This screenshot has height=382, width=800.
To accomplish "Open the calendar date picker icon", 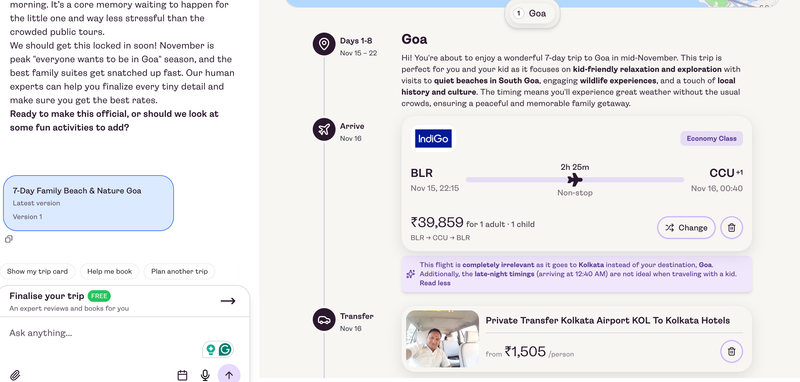I will (x=182, y=375).
